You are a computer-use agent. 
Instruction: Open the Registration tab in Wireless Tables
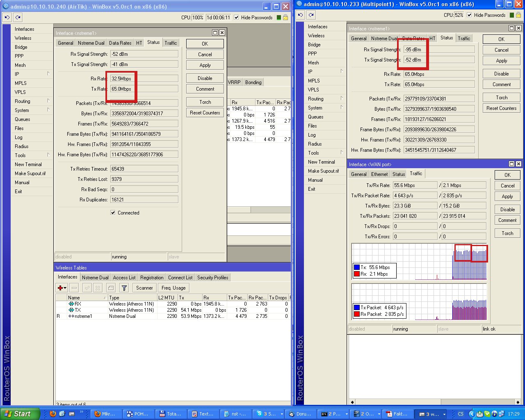[x=152, y=278]
